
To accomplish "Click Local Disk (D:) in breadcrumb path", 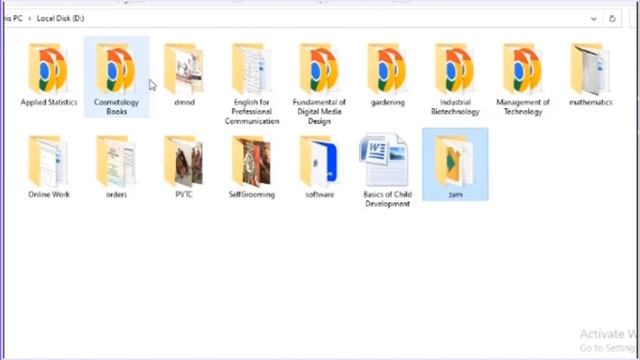I will 60,18.
